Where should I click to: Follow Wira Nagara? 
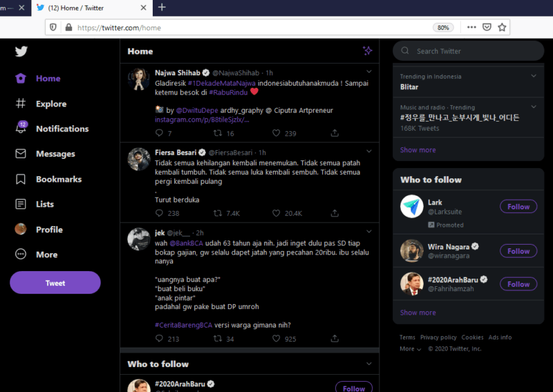tap(518, 251)
